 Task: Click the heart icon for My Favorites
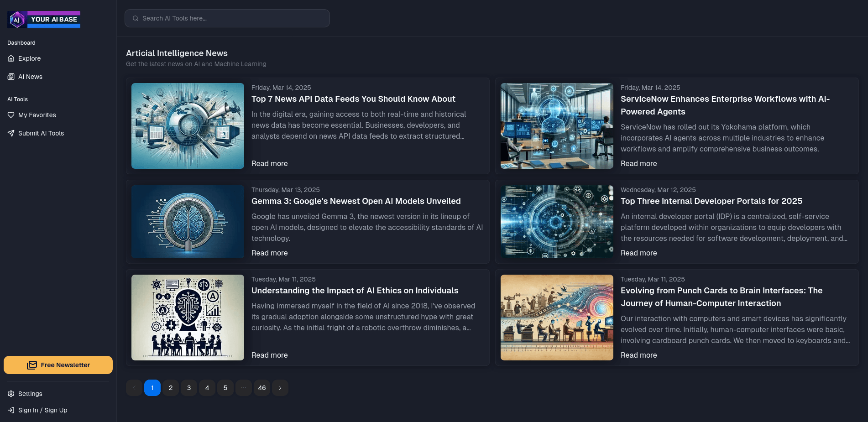tap(11, 115)
